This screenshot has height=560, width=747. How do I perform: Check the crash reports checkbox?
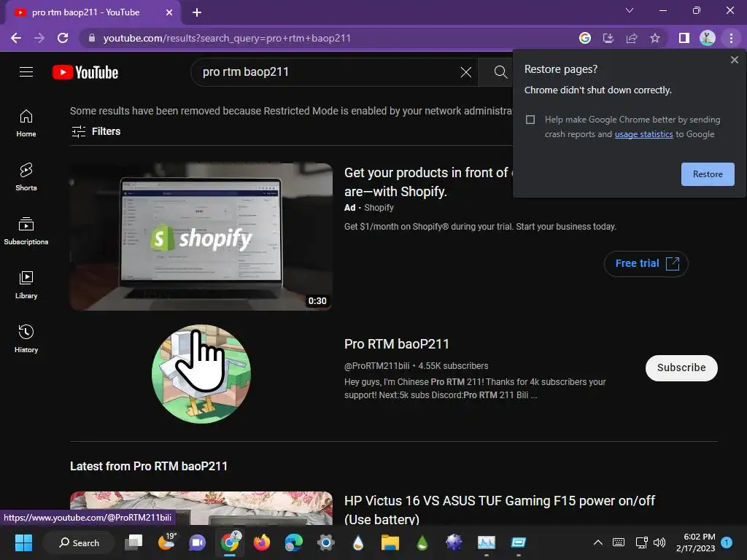click(530, 120)
